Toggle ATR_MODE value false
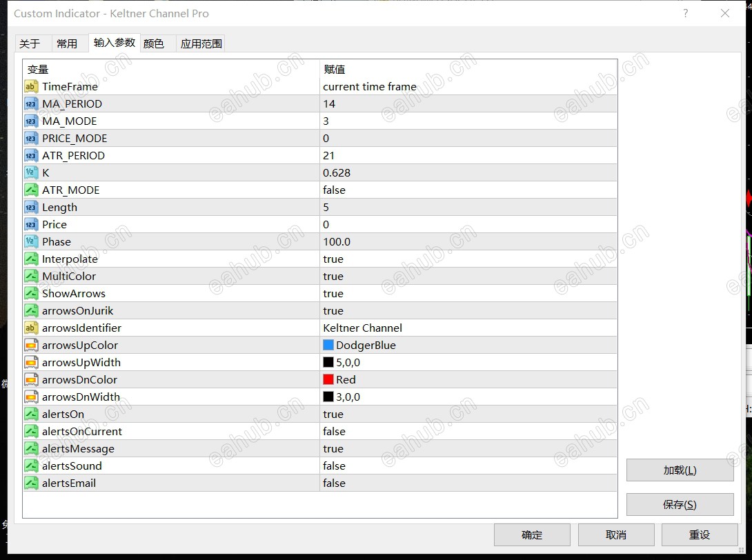The image size is (752, 560). tap(335, 190)
